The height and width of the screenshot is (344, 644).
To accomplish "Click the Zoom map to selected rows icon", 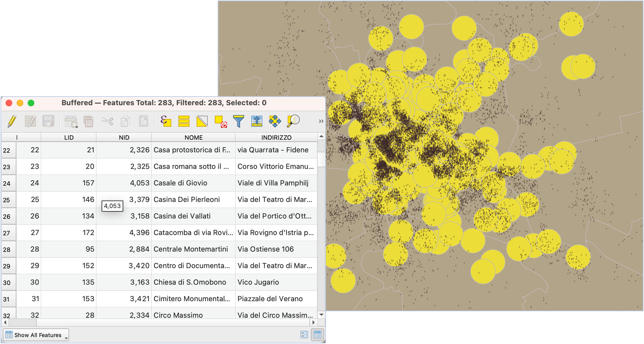I will 293,121.
